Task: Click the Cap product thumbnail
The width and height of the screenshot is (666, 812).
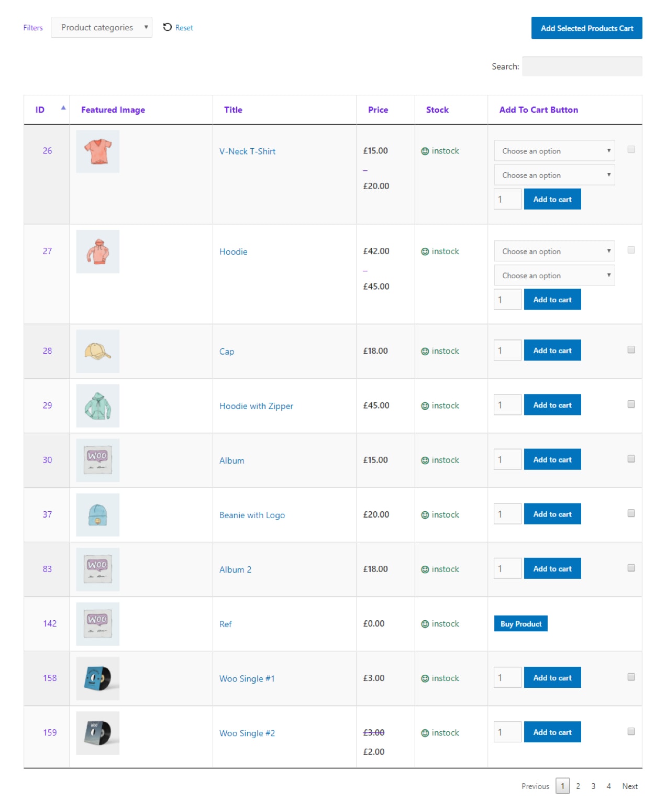Action: (x=97, y=352)
